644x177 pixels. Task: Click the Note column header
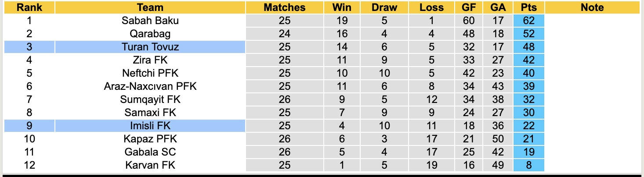point(592,7)
